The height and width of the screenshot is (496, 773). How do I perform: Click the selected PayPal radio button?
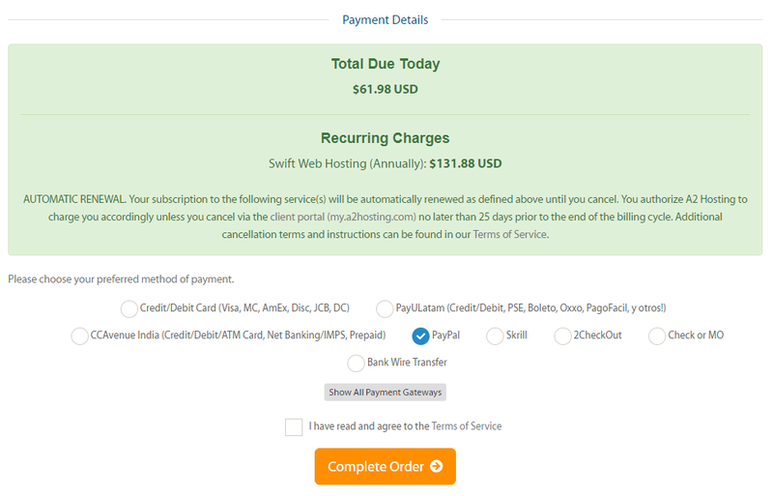pyautogui.click(x=421, y=336)
